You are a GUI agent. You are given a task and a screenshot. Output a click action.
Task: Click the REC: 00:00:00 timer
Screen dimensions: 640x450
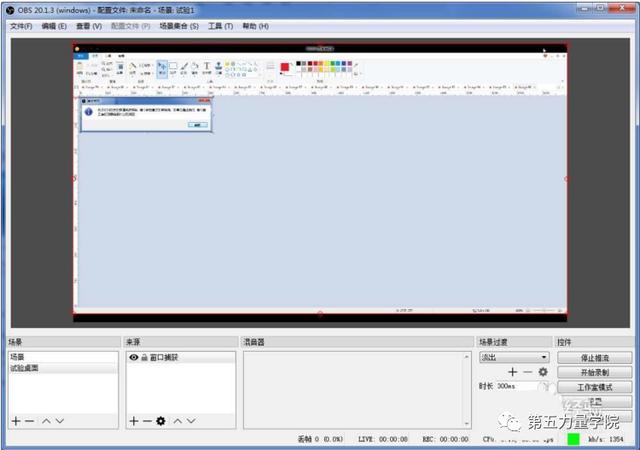click(x=445, y=439)
